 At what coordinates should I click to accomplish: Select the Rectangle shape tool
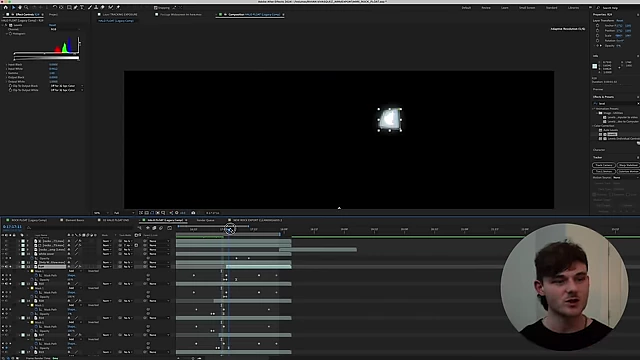point(69,7)
